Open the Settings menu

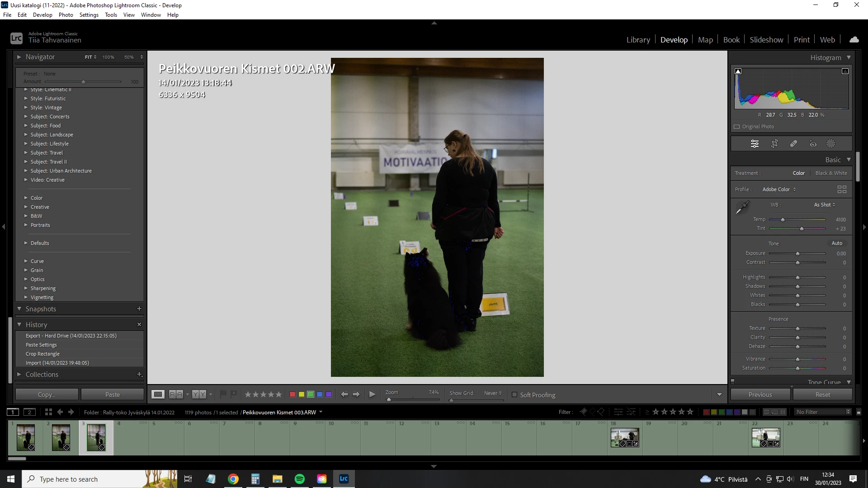89,15
